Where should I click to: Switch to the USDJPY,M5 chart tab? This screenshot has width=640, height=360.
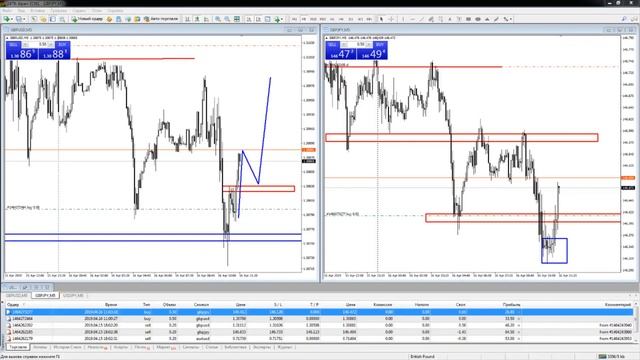tap(73, 296)
